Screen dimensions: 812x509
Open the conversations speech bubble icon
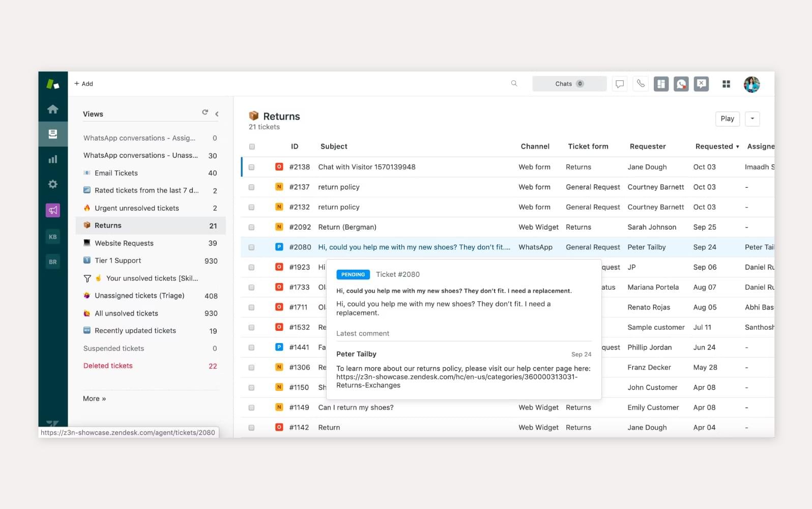620,84
